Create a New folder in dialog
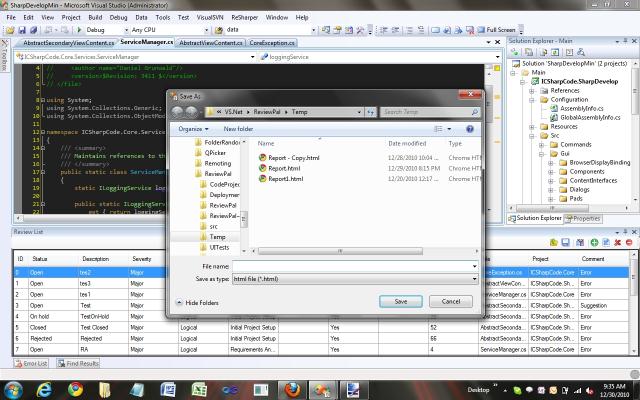The height and width of the screenshot is (400, 640). pyautogui.click(x=238, y=129)
